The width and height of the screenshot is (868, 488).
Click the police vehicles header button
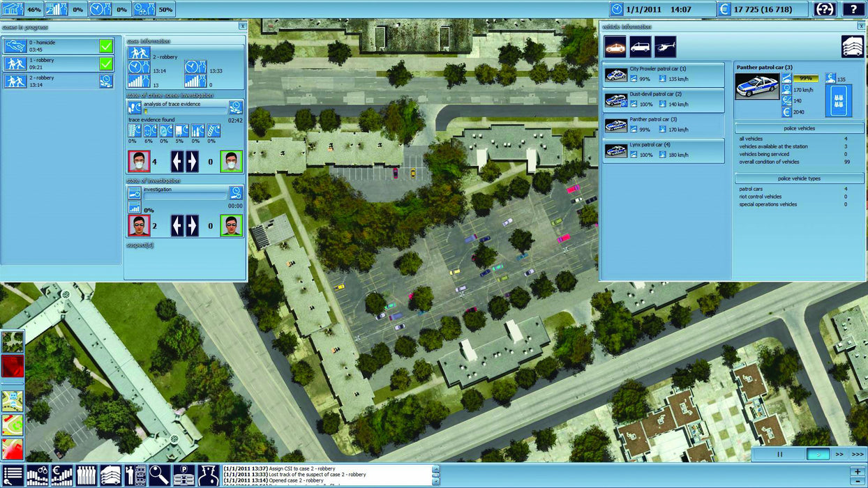(800, 128)
